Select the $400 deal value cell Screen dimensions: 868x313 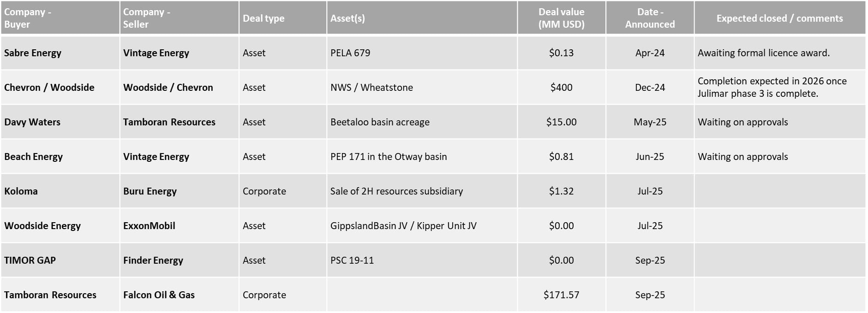561,88
